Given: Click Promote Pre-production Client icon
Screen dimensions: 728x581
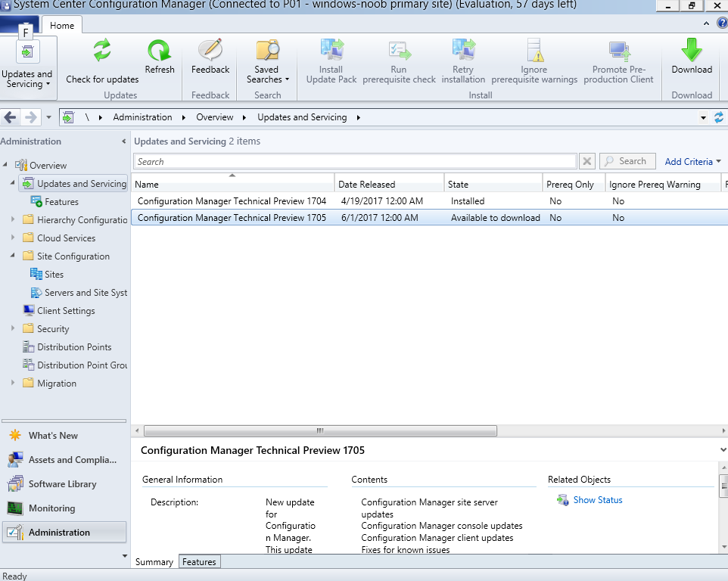Looking at the screenshot, I should pos(619,51).
